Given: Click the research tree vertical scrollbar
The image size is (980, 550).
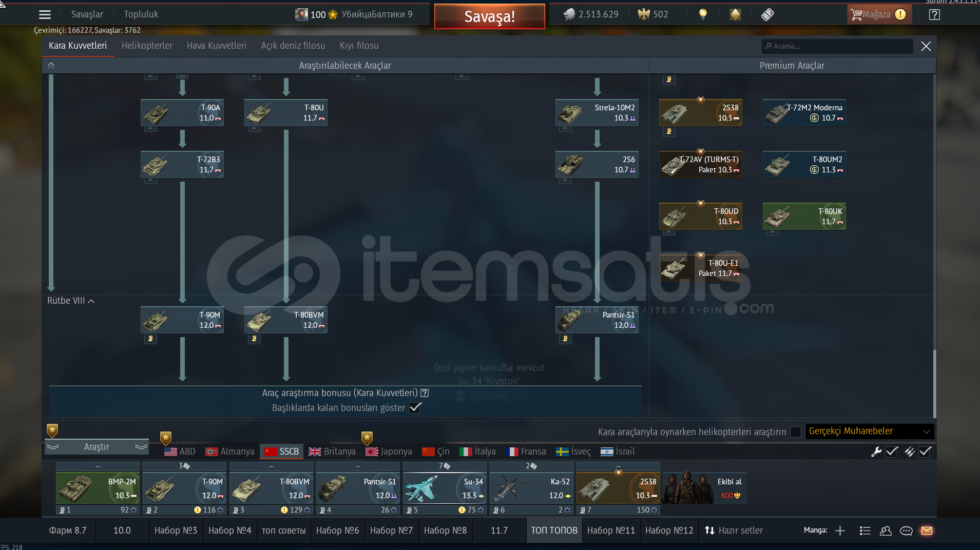Looking at the screenshot, I should point(934,384).
